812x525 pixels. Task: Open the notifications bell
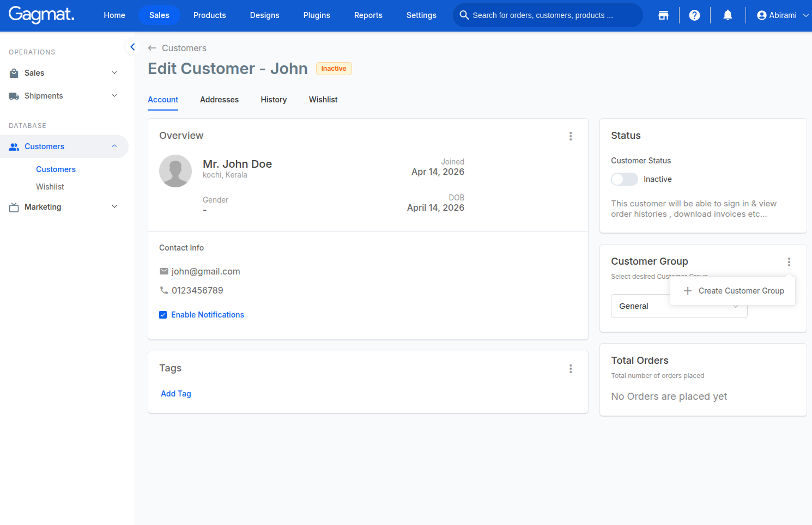728,15
